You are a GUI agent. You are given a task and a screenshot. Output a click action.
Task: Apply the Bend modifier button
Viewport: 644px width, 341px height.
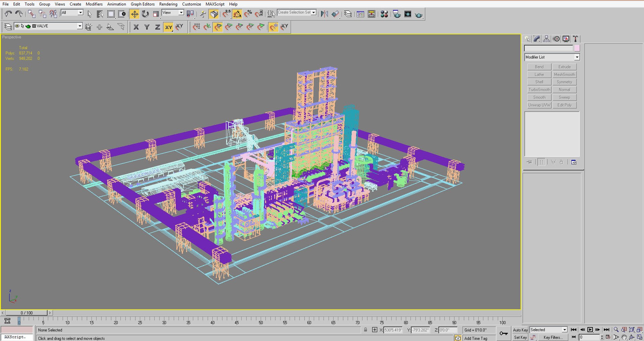tap(539, 67)
